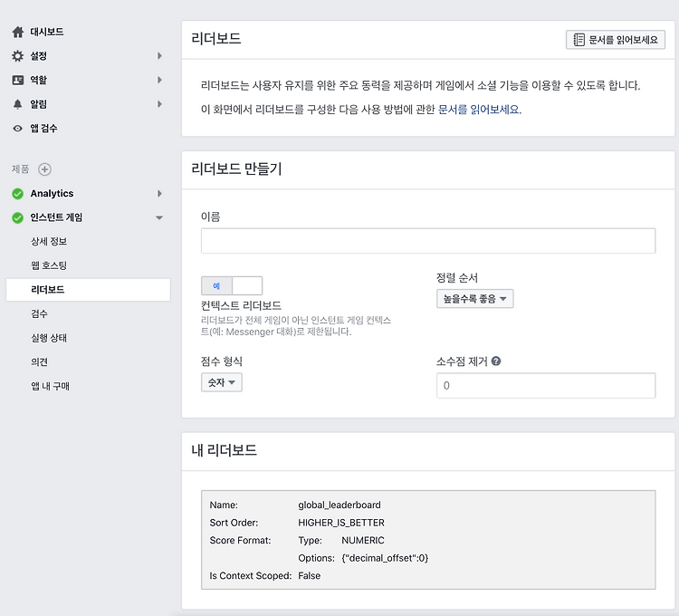
Task: Expand the 알림 submenu arrow
Action: point(159,104)
